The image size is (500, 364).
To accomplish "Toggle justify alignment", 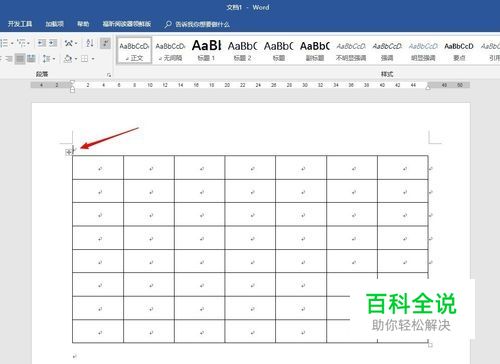I will (20, 59).
